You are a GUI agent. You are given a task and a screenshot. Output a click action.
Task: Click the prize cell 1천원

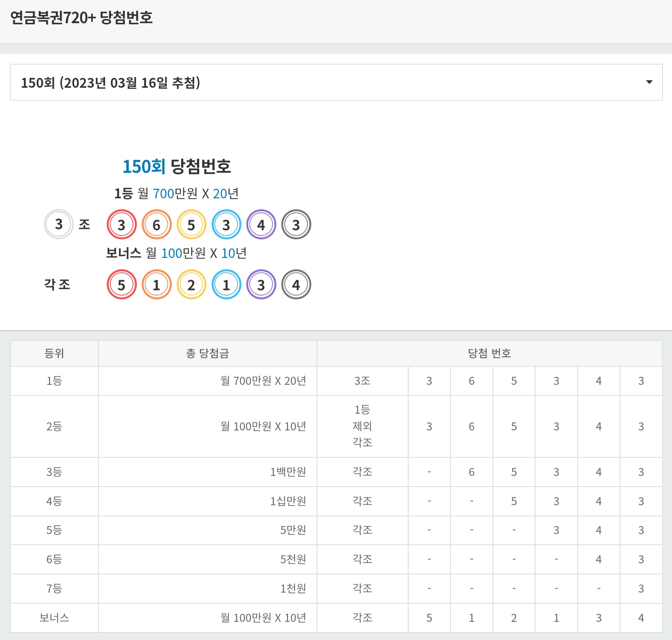coord(208,589)
